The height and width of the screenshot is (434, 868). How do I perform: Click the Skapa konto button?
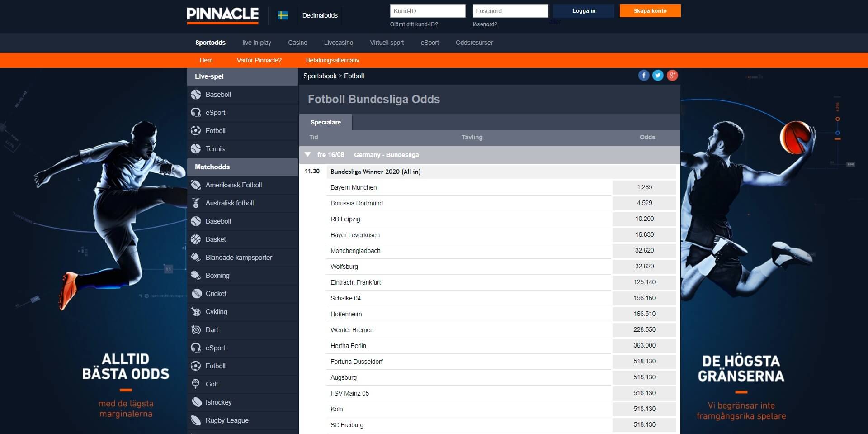coord(650,11)
